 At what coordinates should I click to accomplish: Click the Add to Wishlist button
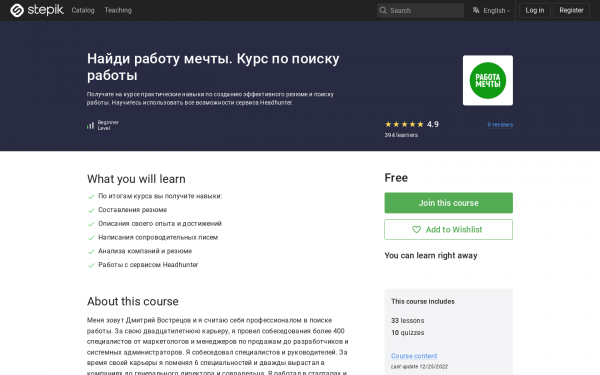click(x=448, y=230)
